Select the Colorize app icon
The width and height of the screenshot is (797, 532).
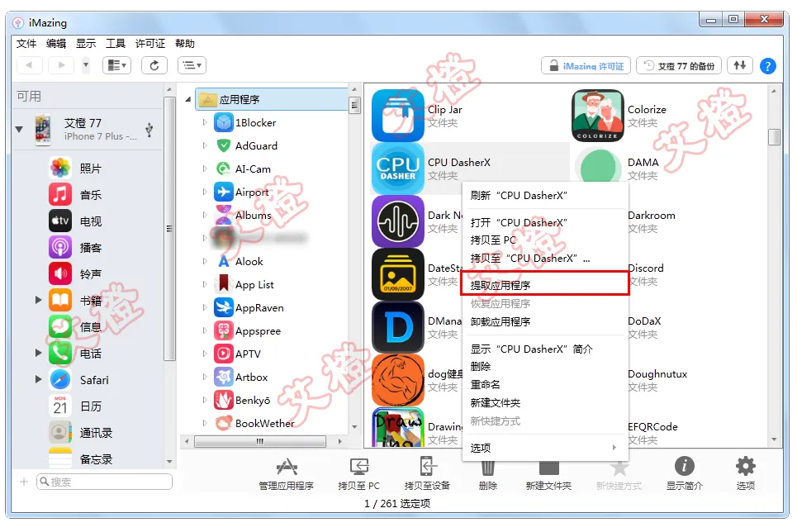point(598,116)
